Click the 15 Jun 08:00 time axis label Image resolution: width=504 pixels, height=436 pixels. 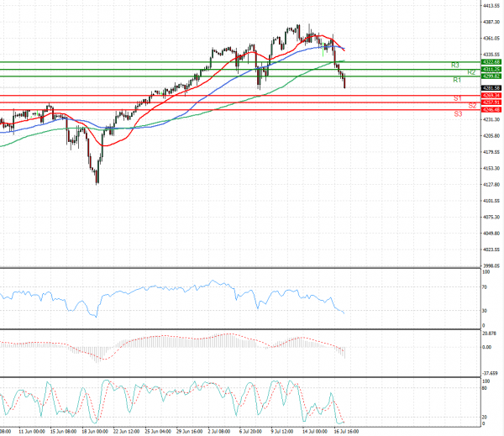pos(63,432)
